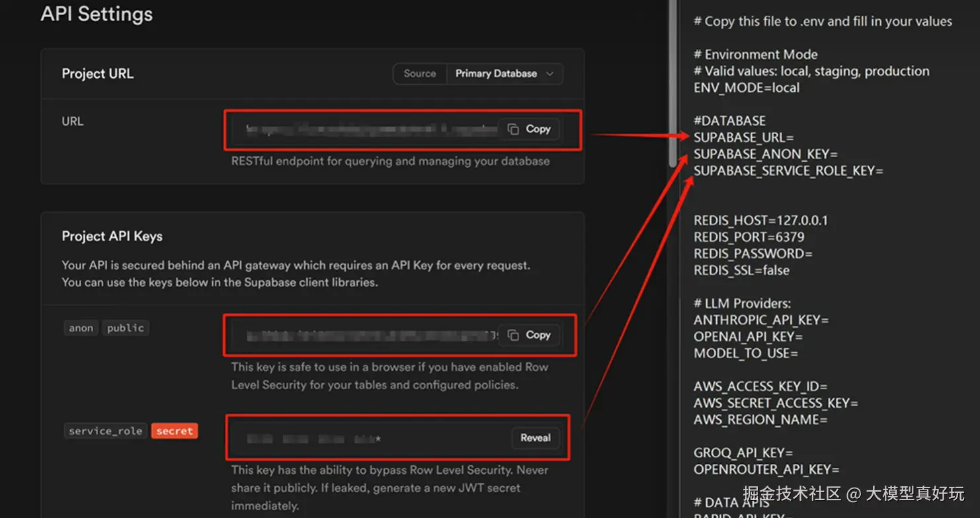Select the service_role tag label

[x=106, y=431]
